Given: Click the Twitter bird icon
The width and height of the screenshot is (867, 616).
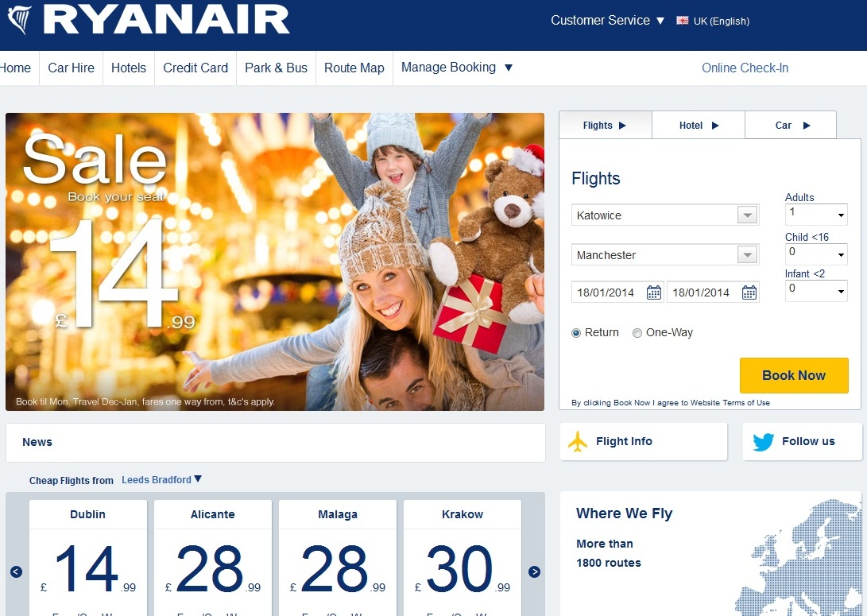Looking at the screenshot, I should 764,442.
